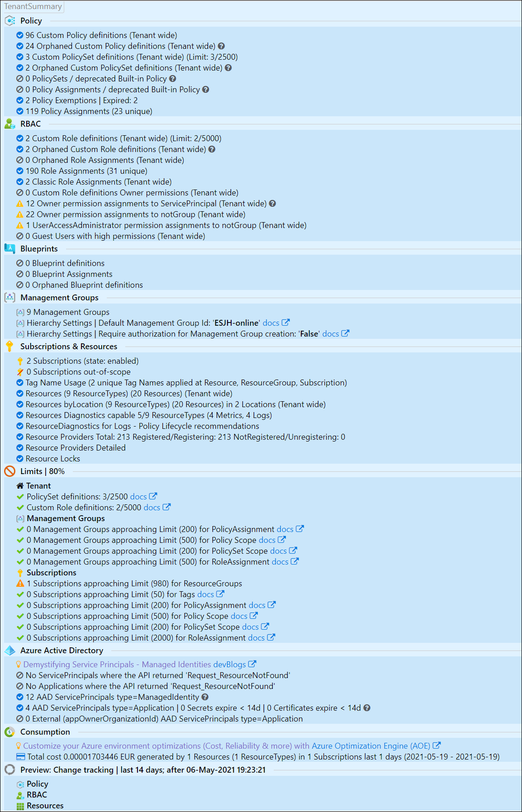Image resolution: width=522 pixels, height=812 pixels.
Task: Click the Policy section heading
Action: 31,21
